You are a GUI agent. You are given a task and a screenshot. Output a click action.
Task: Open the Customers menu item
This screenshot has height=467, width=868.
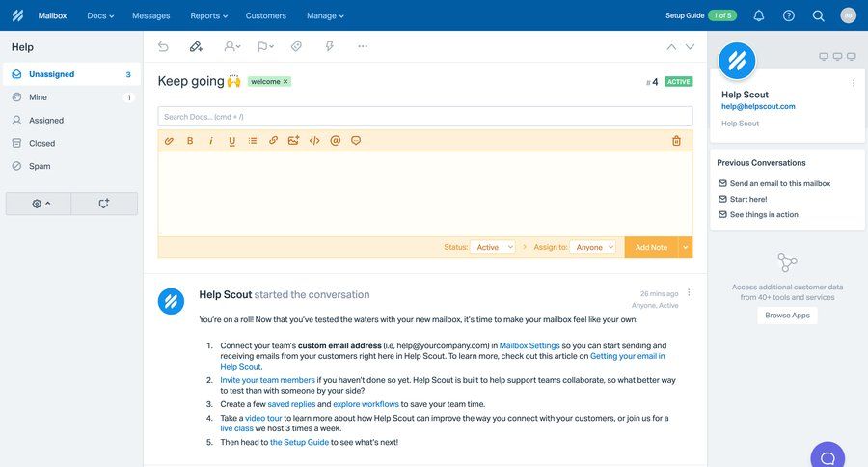point(266,15)
